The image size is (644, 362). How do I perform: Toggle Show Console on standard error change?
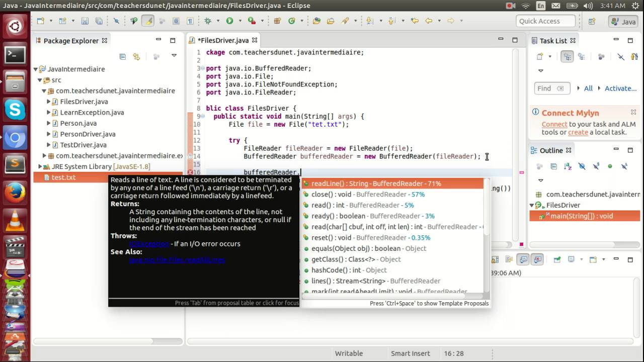(537, 259)
